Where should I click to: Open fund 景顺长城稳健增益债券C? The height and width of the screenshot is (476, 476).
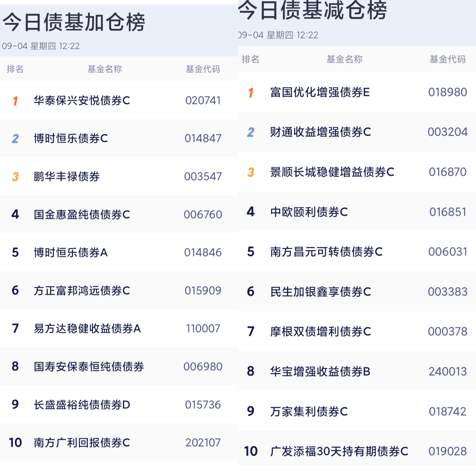click(x=332, y=172)
